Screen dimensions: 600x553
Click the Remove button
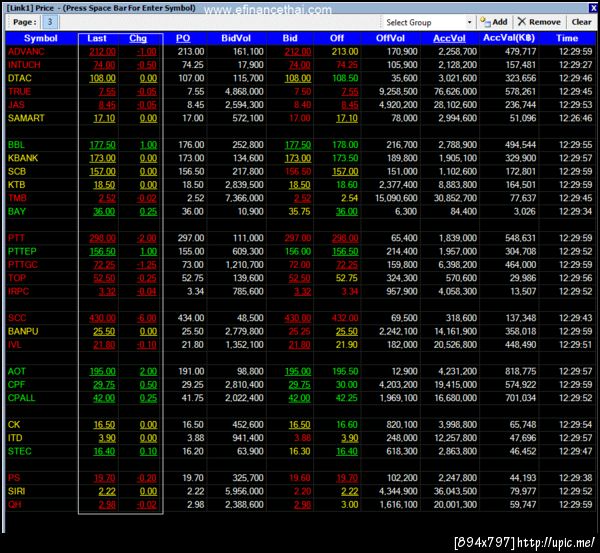(539, 22)
